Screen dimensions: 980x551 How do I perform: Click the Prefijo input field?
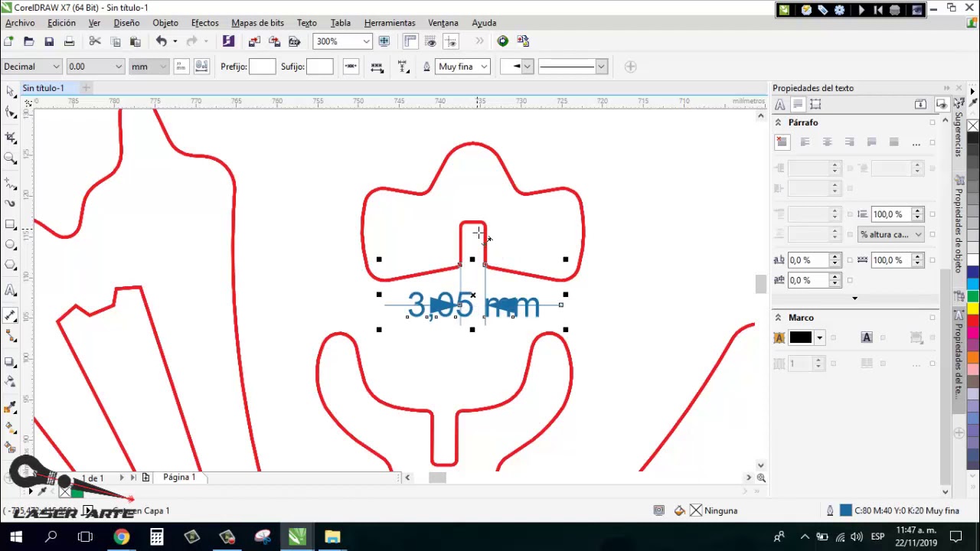(x=262, y=67)
